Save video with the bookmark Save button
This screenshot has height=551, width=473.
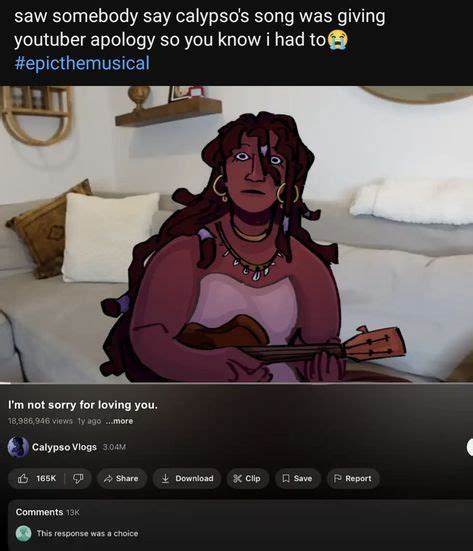click(297, 478)
